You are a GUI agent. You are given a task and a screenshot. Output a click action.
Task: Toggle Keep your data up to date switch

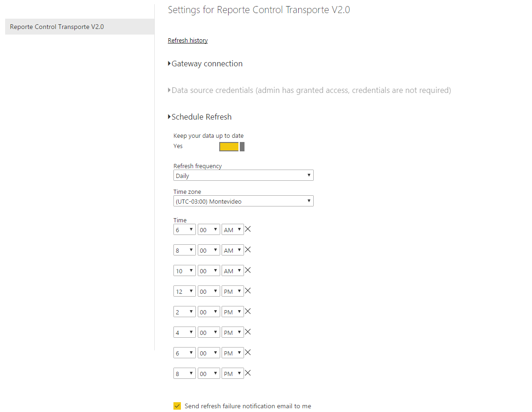coord(232,147)
